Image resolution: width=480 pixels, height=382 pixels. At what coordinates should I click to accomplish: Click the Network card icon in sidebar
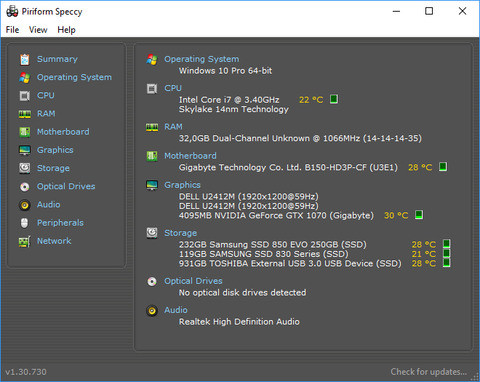pyautogui.click(x=25, y=241)
